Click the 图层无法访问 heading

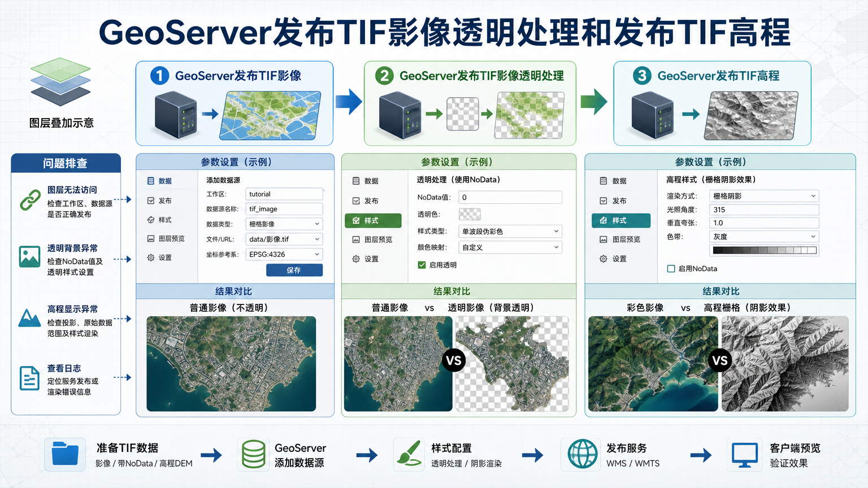[72, 190]
